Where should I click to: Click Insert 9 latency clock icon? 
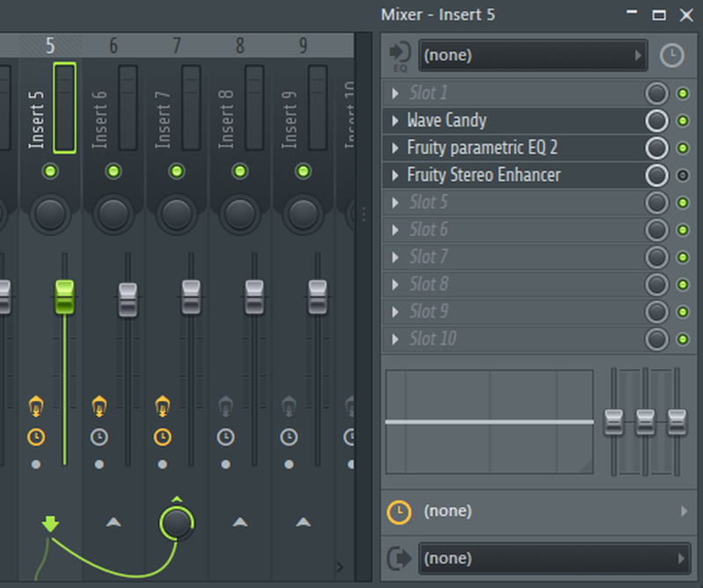(x=289, y=437)
